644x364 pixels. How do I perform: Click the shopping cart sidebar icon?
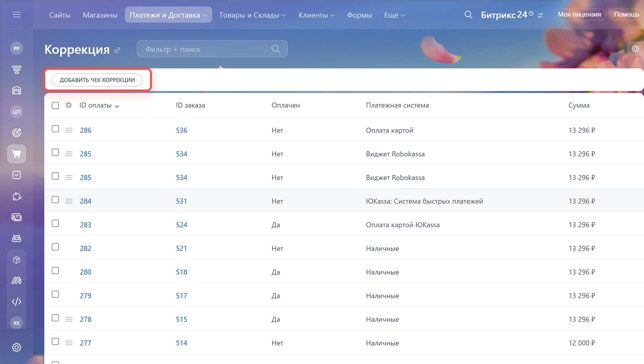(x=16, y=154)
